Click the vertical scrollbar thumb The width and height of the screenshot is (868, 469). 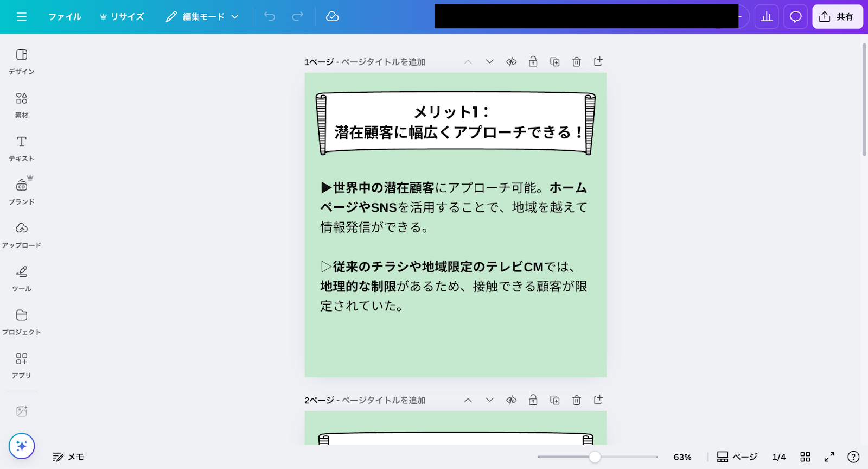pos(864,100)
